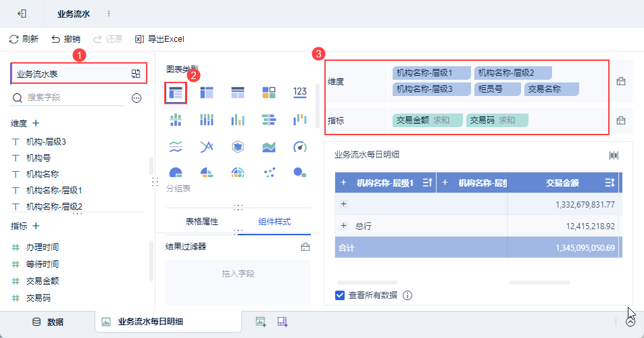644x338 pixels.
Task: Choose the KPI number (123) chart type
Action: [300, 92]
